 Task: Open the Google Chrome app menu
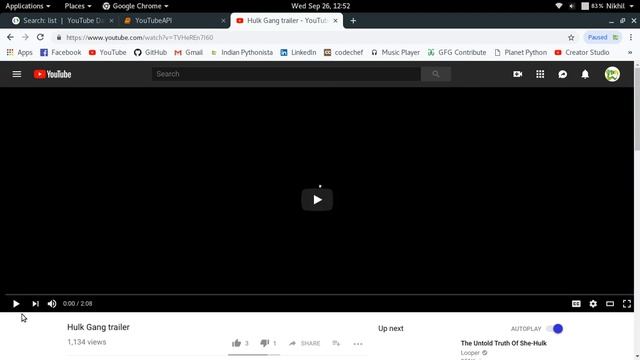[x=135, y=6]
